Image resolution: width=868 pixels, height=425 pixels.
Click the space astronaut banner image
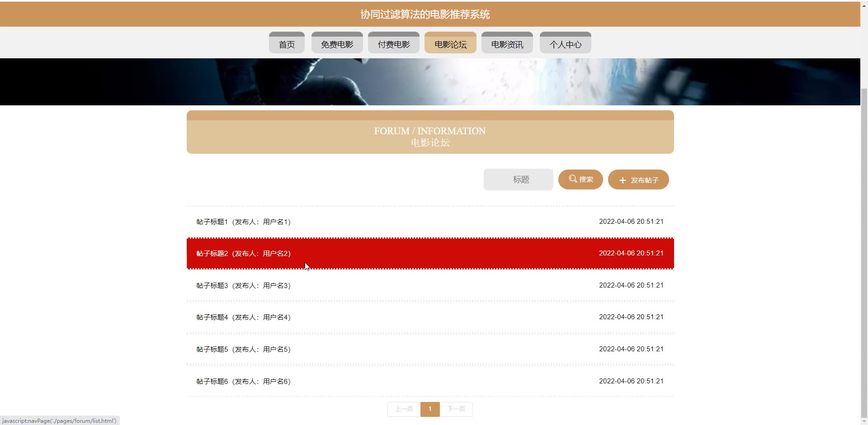(430, 82)
